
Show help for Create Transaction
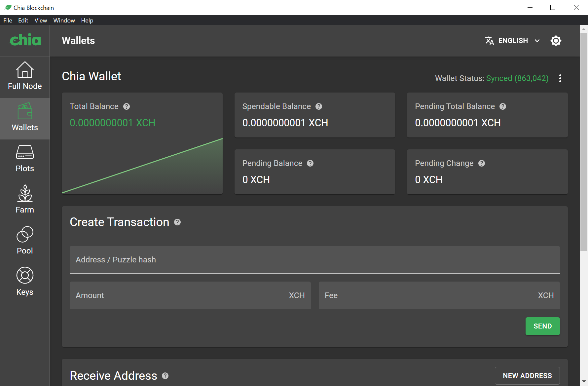(177, 222)
